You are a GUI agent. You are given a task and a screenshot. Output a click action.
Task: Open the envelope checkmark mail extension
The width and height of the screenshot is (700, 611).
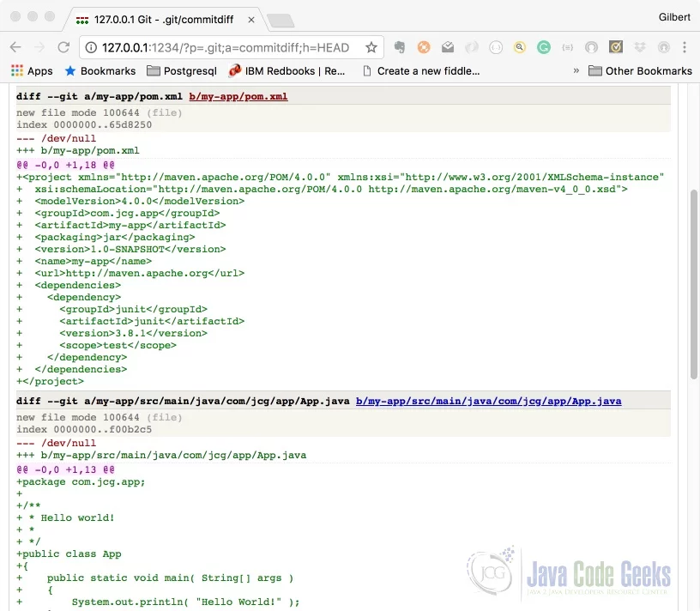pyautogui.click(x=448, y=47)
